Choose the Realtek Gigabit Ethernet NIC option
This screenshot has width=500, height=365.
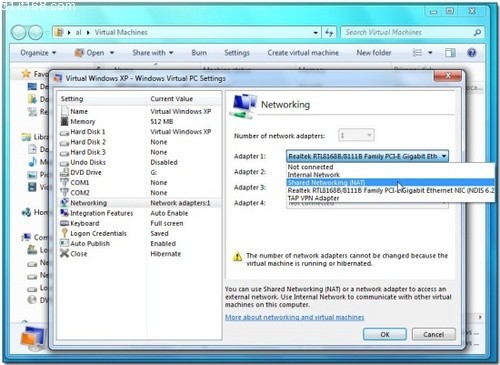tap(390, 190)
